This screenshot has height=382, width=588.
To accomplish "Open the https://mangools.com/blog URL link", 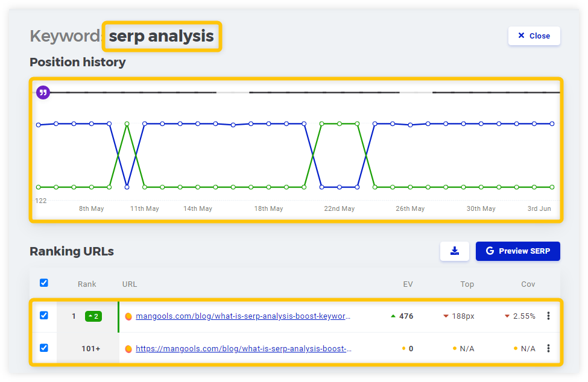I will (244, 349).
